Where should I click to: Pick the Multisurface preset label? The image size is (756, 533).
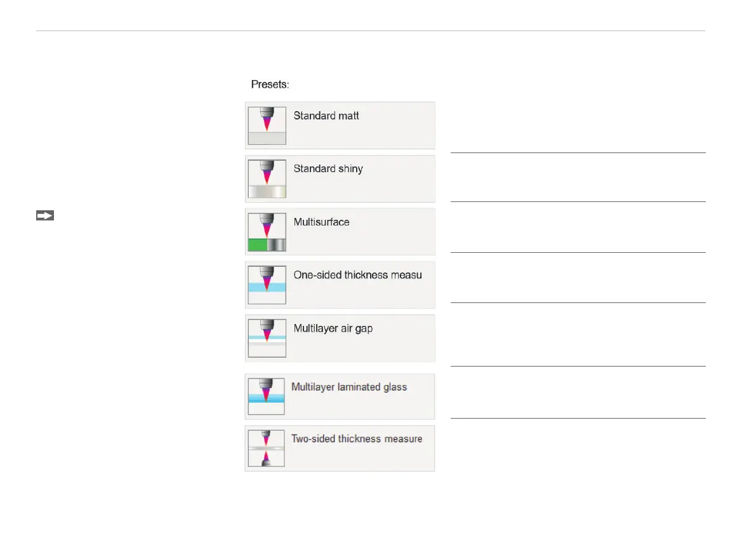coord(322,222)
